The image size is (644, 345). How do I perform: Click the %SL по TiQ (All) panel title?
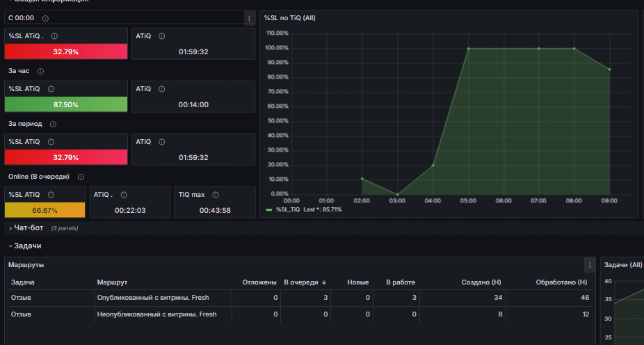click(x=289, y=18)
